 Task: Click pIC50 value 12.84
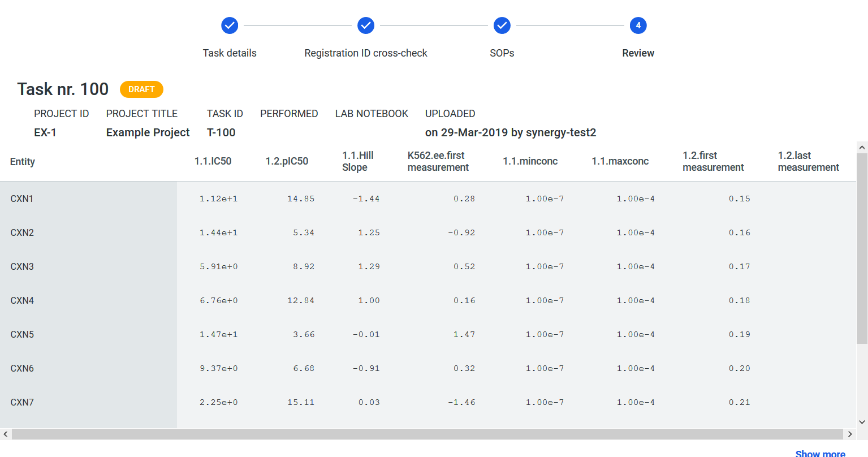coord(301,300)
